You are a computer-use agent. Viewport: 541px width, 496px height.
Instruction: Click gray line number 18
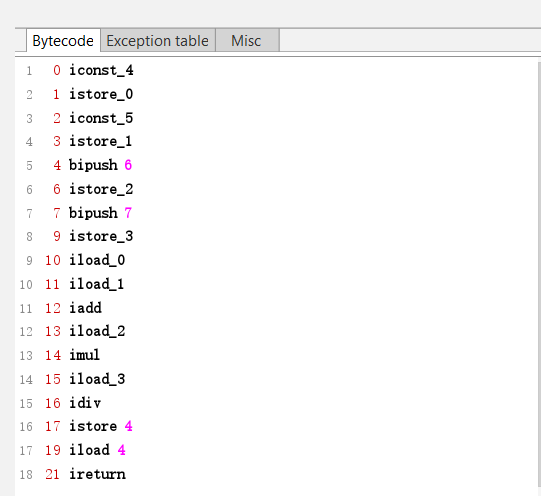pyautogui.click(x=26, y=475)
